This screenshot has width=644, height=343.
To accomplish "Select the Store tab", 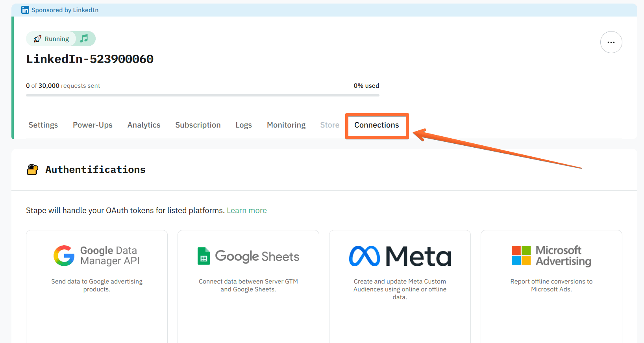I will tap(330, 125).
